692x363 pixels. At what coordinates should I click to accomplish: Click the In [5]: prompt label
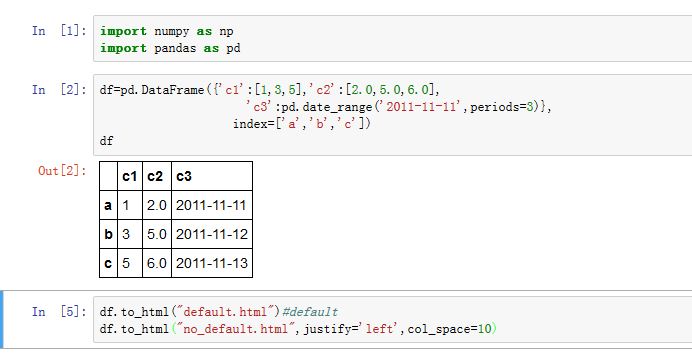[x=59, y=312]
